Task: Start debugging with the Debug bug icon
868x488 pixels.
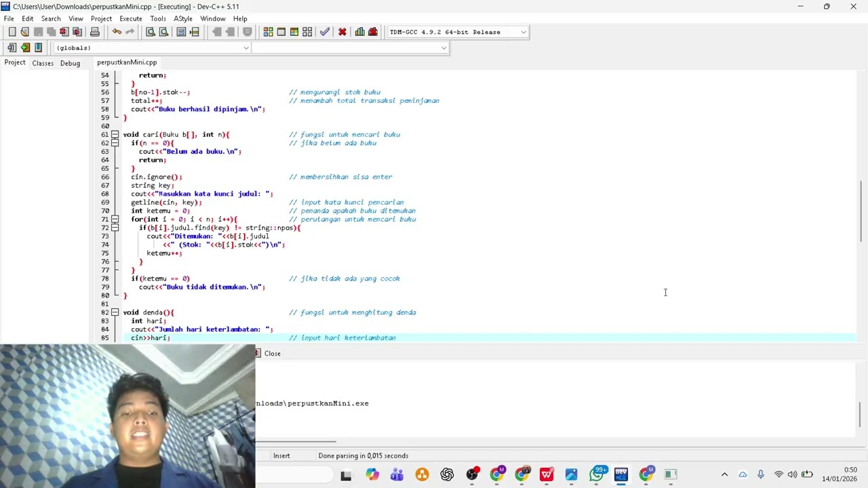Action: (x=373, y=32)
